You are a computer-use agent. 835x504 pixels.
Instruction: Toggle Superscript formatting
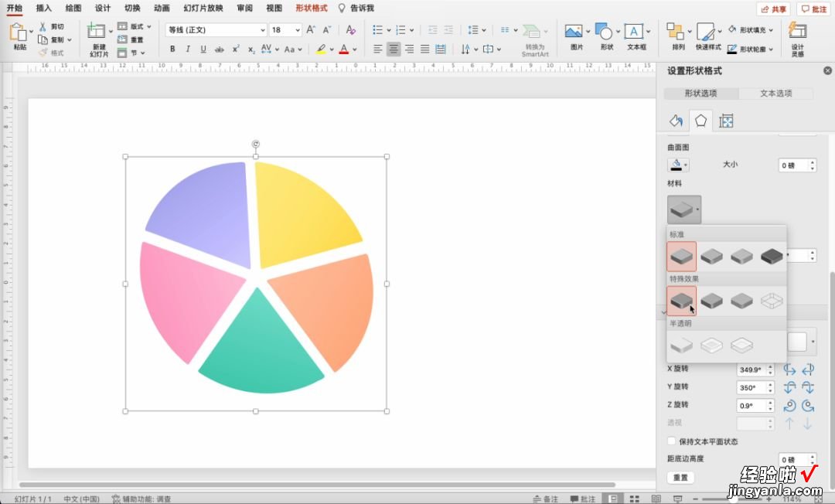[235, 49]
